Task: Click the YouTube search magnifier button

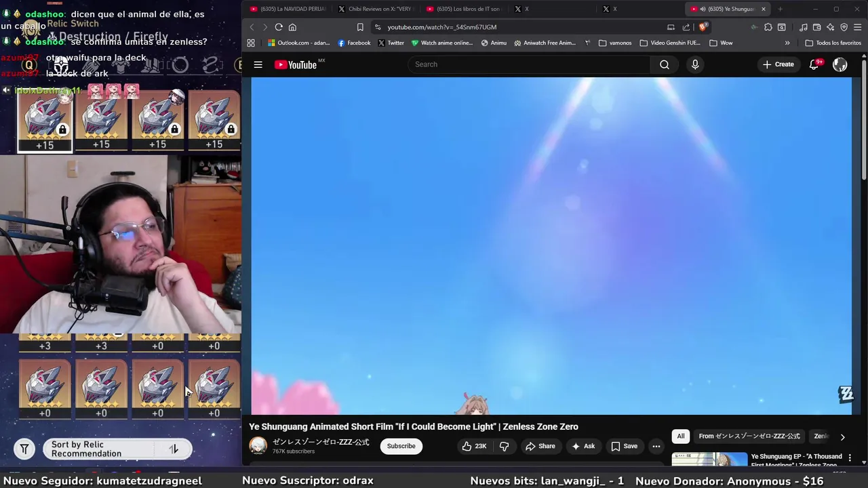Action: 665,64
